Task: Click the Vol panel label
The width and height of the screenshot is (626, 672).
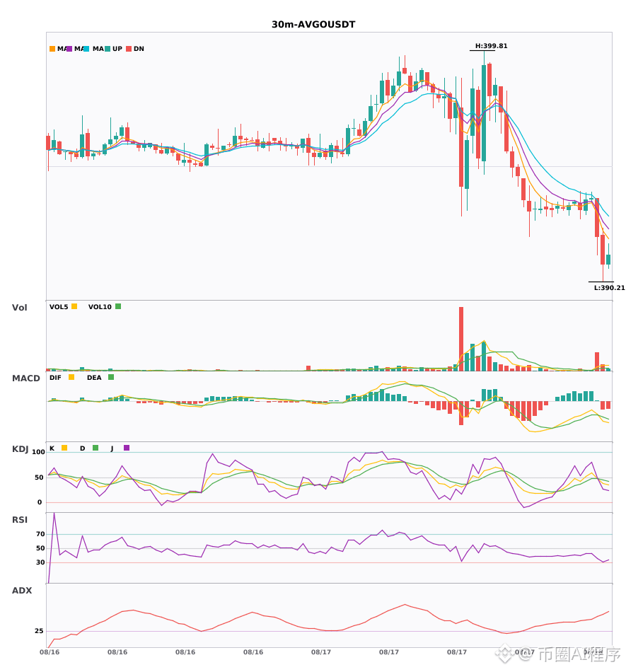Action: (x=19, y=307)
